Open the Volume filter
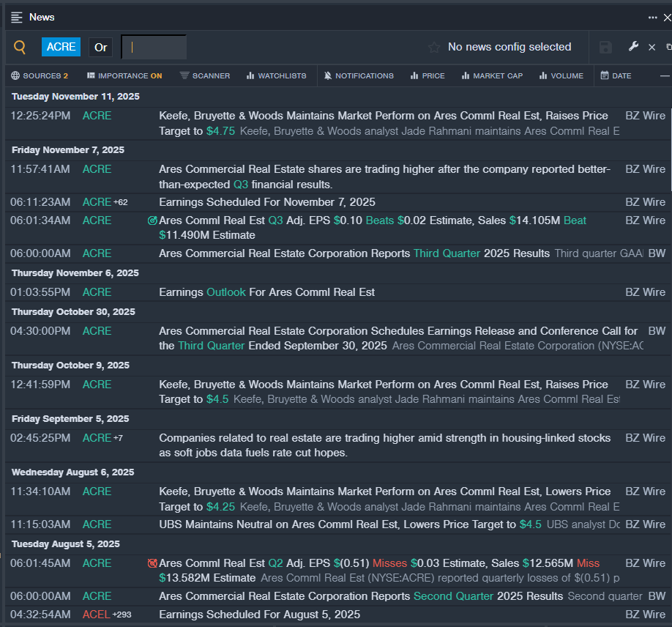The image size is (672, 627). pos(561,75)
